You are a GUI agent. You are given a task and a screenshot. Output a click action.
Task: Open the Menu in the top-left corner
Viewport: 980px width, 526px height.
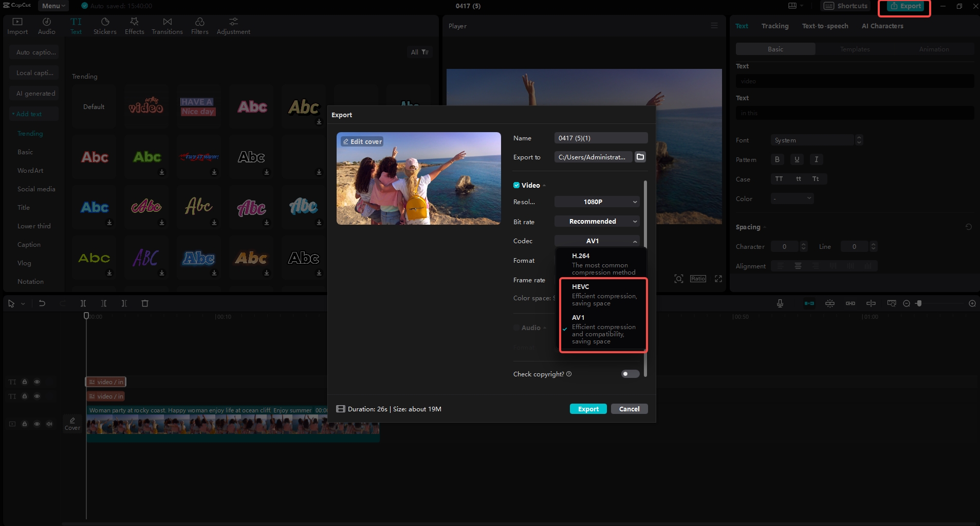pos(52,6)
